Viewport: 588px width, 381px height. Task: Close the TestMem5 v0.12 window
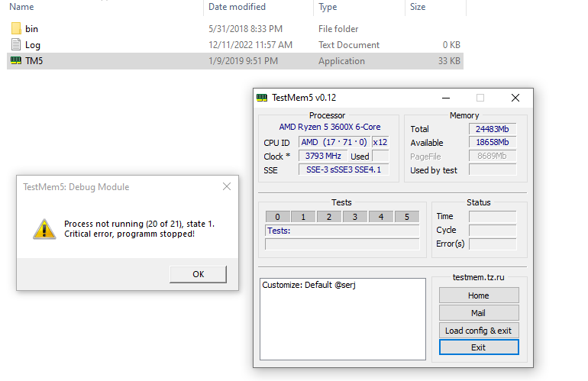[515, 98]
